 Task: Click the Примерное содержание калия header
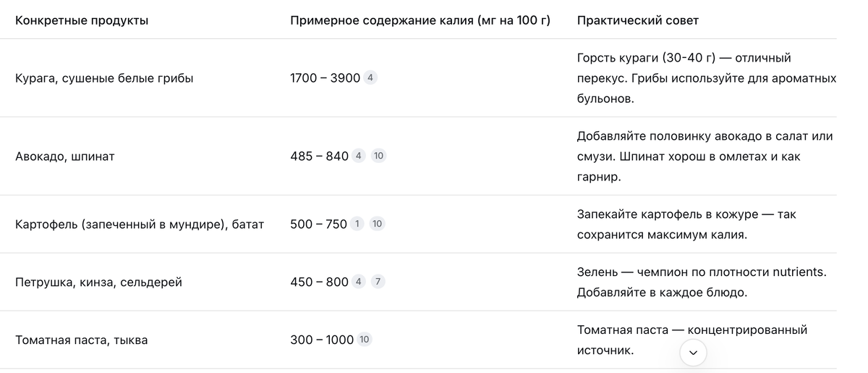[x=420, y=20]
